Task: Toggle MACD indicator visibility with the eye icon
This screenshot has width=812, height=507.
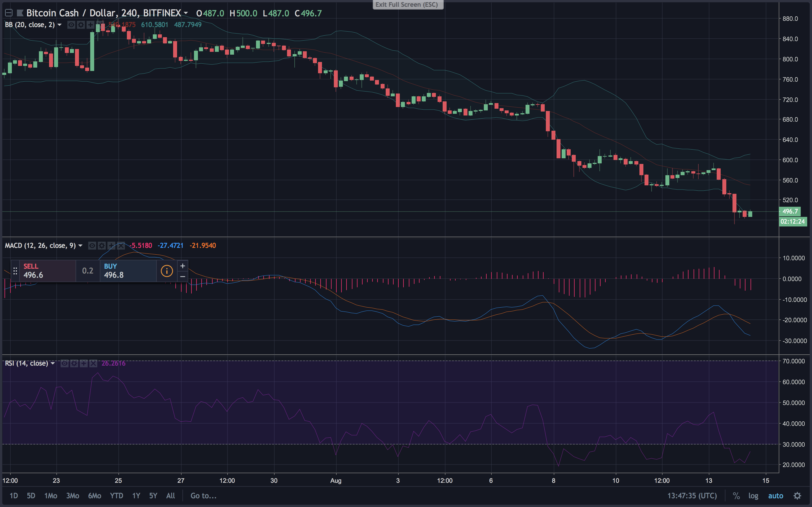Action: point(92,246)
